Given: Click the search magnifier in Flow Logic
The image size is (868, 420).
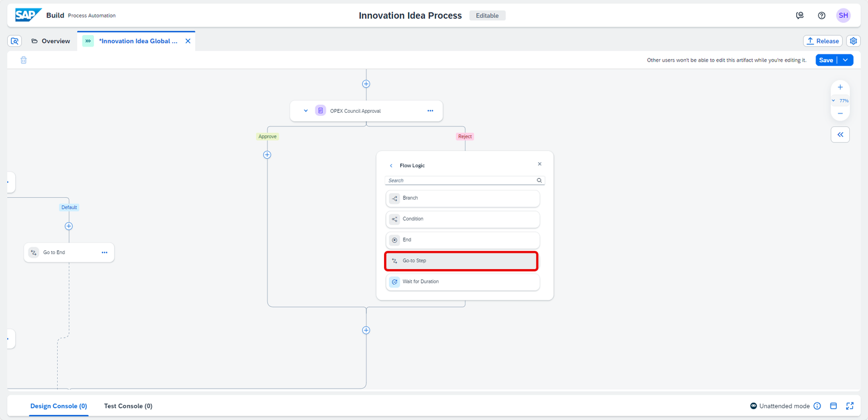Looking at the screenshot, I should coord(539,180).
